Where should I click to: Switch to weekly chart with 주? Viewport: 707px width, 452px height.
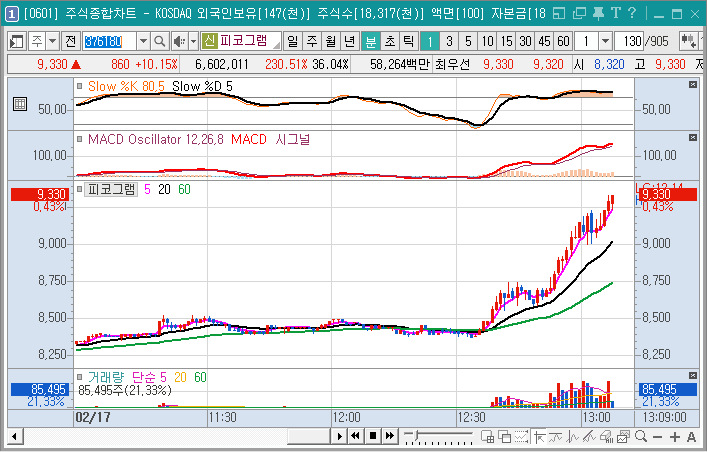(312, 42)
